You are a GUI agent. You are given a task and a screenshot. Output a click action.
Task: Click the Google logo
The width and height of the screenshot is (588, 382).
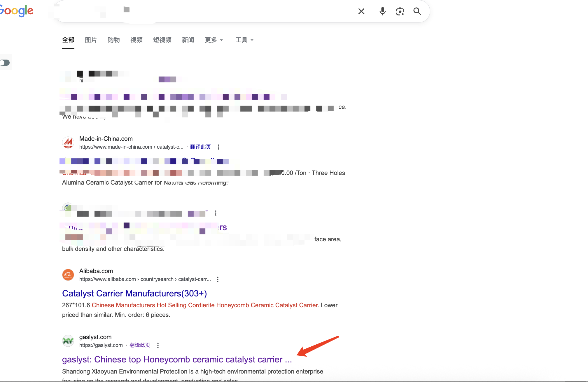click(16, 11)
